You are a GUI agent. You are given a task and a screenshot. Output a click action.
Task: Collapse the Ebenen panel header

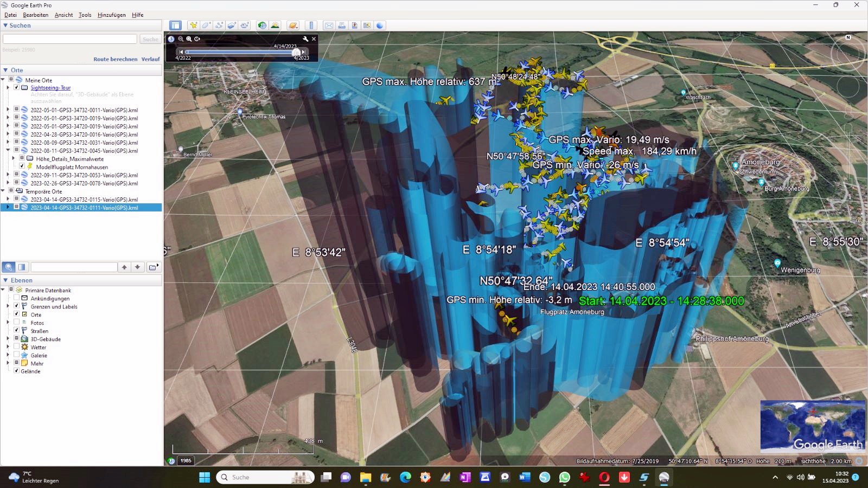tap(5, 280)
